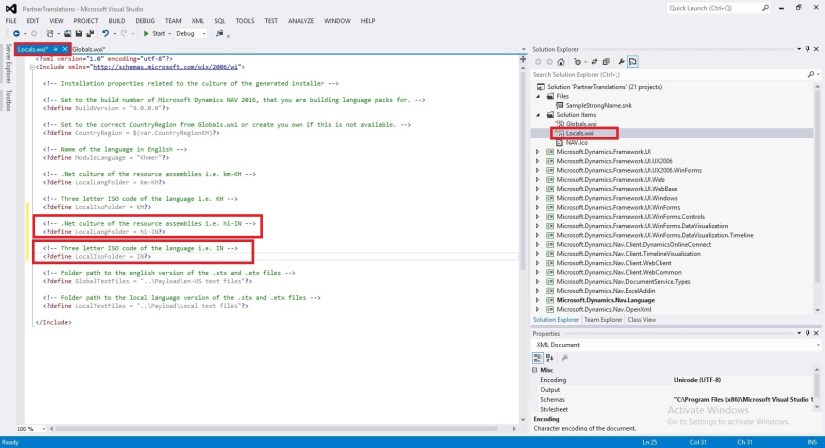Open the BUILD menu

[115, 20]
